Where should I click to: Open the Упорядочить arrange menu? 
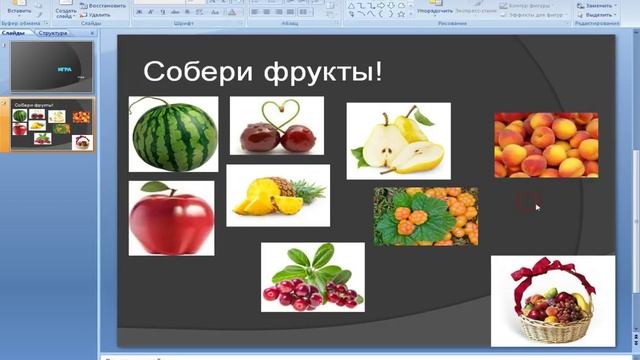coord(435,9)
